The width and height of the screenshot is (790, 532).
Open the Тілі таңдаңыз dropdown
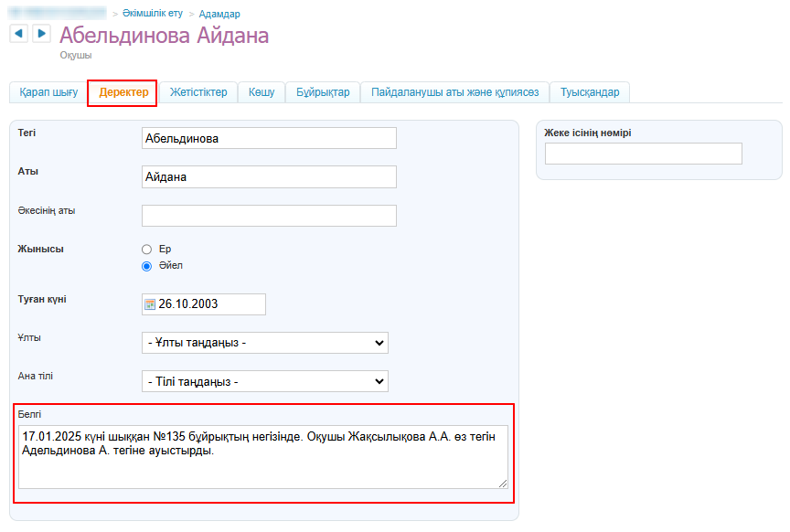coord(264,381)
